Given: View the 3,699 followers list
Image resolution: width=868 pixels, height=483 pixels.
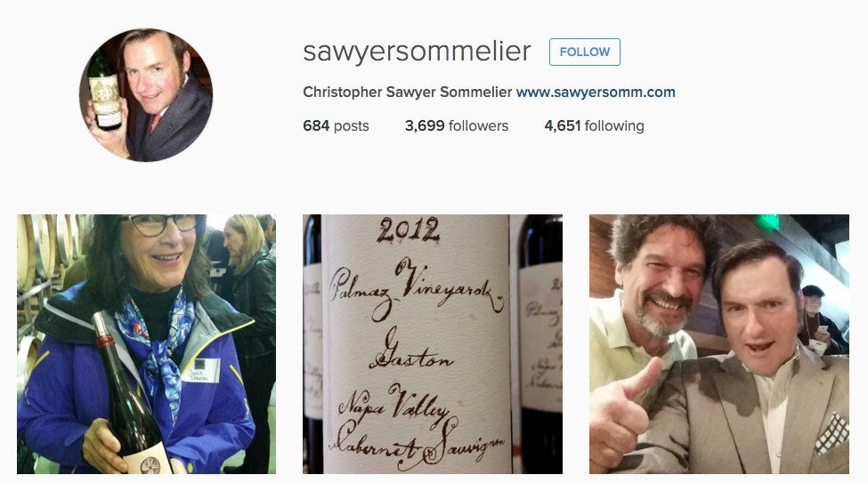Looking at the screenshot, I should (457, 126).
